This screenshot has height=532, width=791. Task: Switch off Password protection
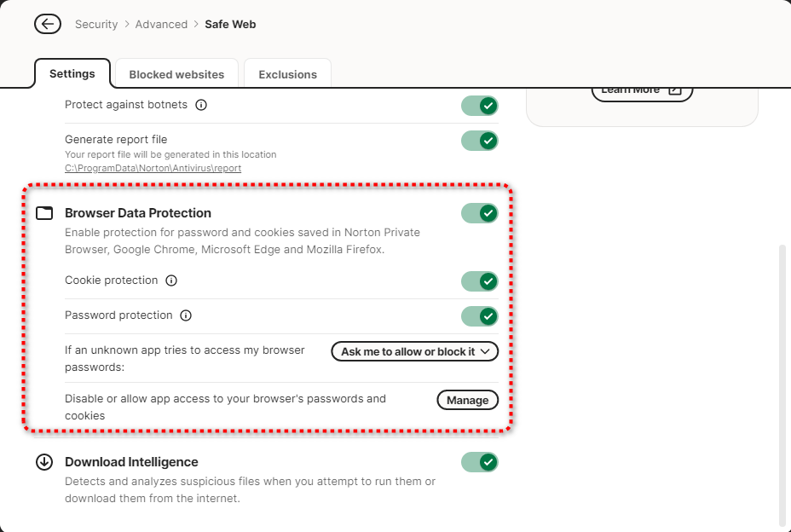point(480,316)
